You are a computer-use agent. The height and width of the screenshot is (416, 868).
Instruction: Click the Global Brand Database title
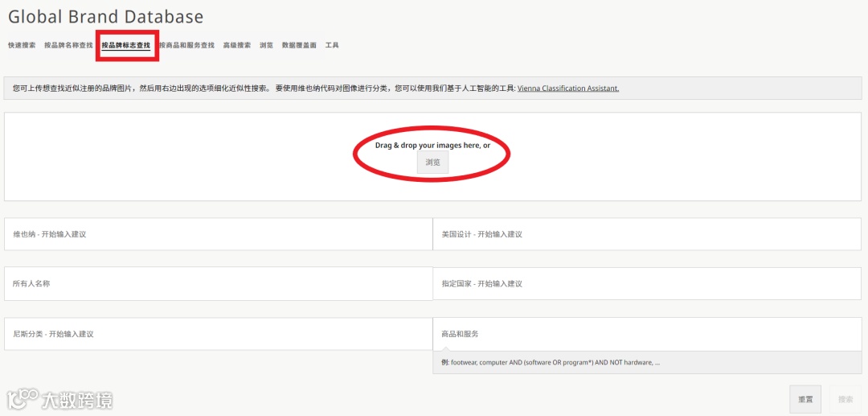pyautogui.click(x=106, y=17)
